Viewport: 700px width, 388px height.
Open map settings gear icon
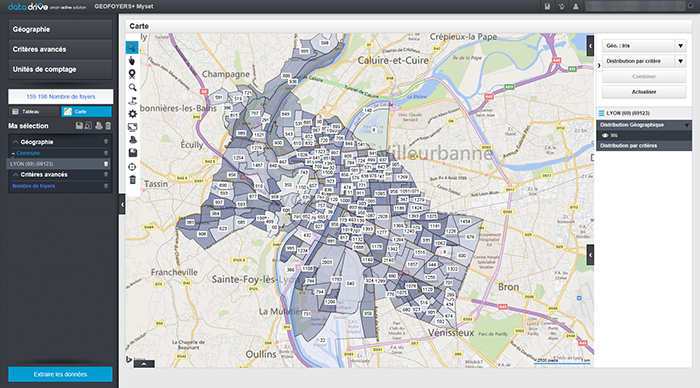point(132,114)
